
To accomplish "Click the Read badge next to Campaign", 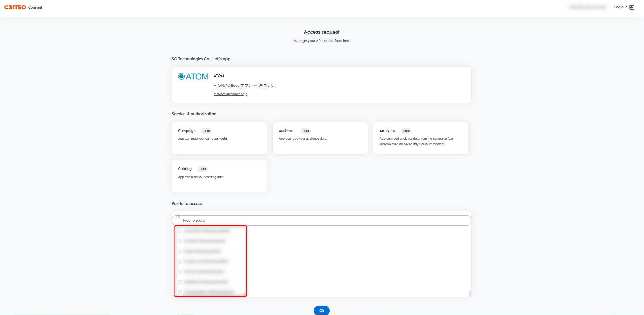I will tap(206, 131).
